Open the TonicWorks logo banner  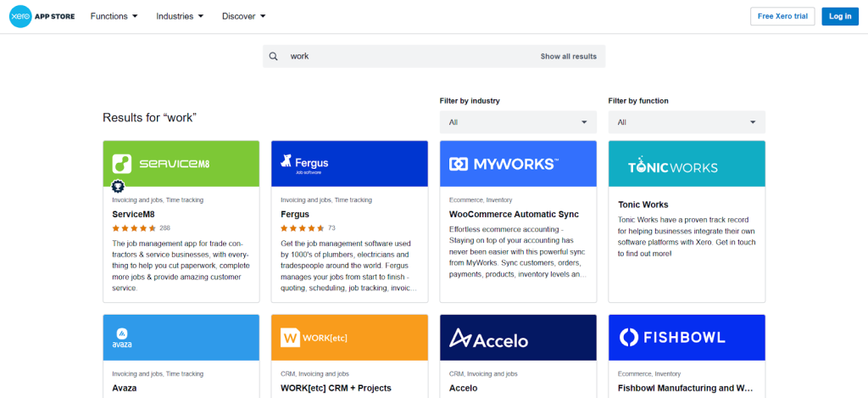pyautogui.click(x=687, y=164)
